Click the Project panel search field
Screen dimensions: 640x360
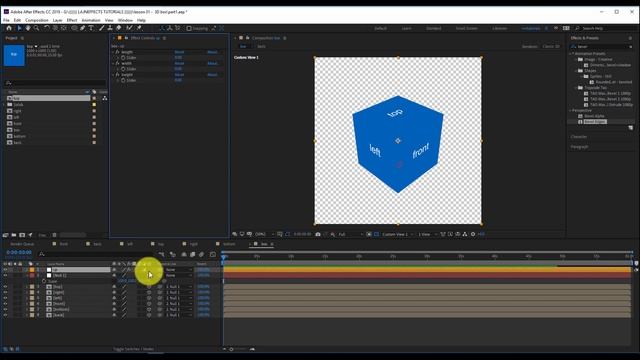[x=55, y=83]
